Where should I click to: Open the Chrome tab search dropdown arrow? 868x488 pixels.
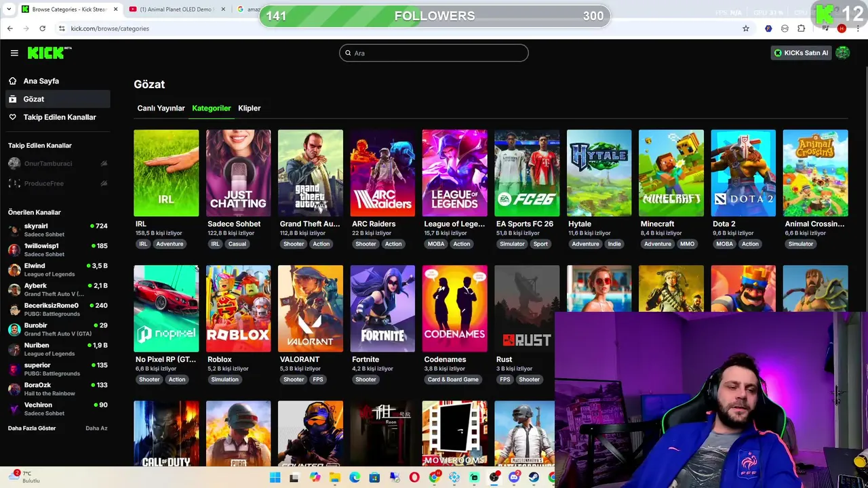[x=9, y=9]
